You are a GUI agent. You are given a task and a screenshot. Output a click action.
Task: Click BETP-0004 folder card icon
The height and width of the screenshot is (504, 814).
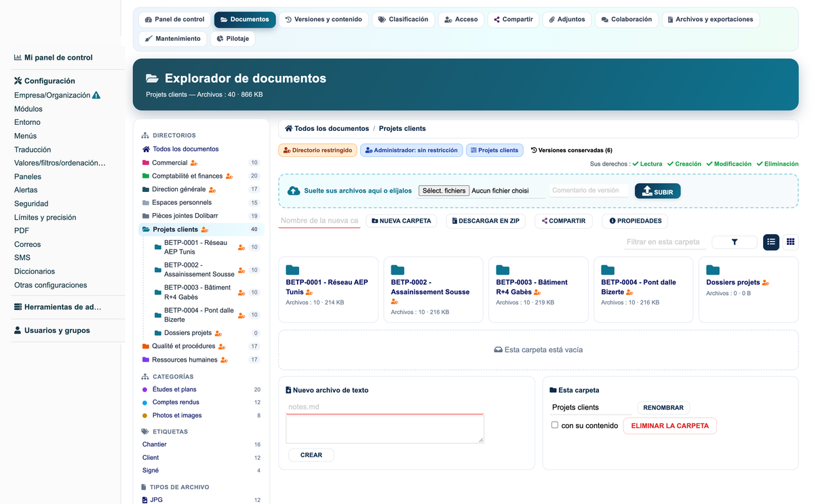608,270
